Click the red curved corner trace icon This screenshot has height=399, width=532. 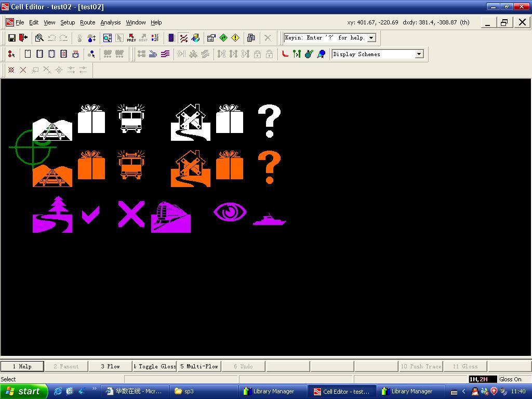click(285, 54)
